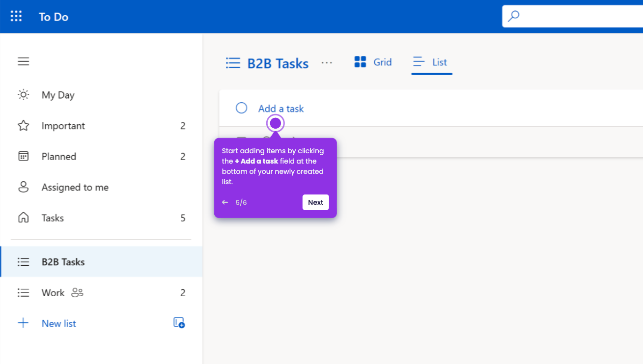Click the To Do app title

[x=54, y=17]
